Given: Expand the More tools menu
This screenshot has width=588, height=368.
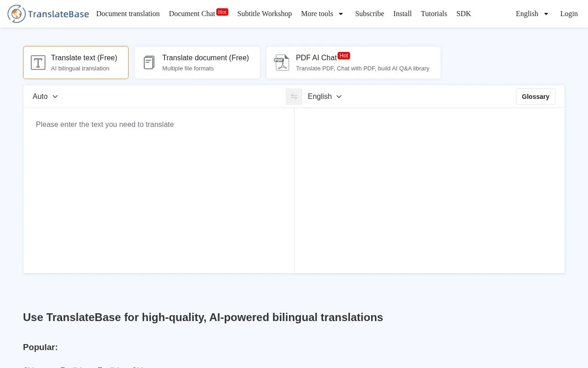Looking at the screenshot, I should tap(322, 14).
